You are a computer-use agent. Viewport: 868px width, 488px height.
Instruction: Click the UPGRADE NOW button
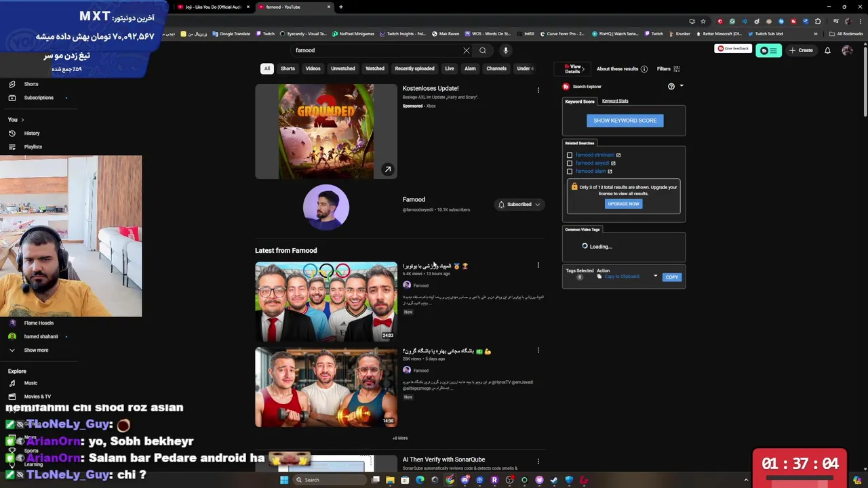[623, 204]
